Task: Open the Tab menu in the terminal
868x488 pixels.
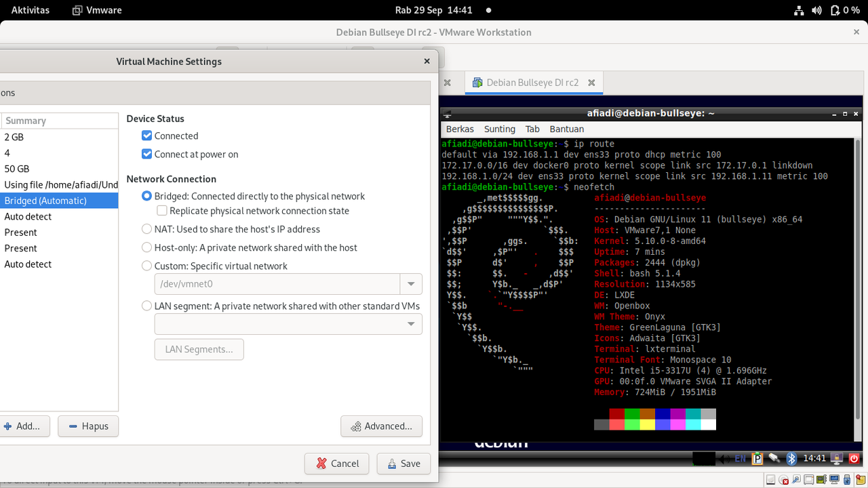Action: click(532, 129)
